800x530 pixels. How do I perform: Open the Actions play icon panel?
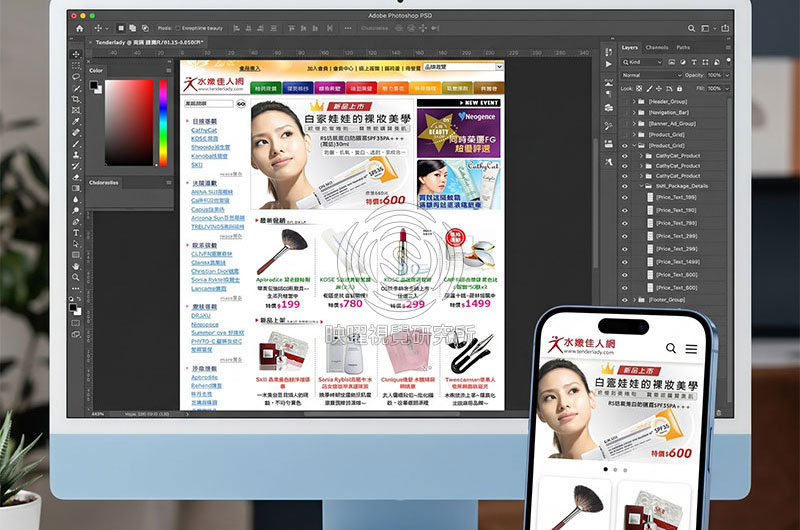pyautogui.click(x=608, y=64)
